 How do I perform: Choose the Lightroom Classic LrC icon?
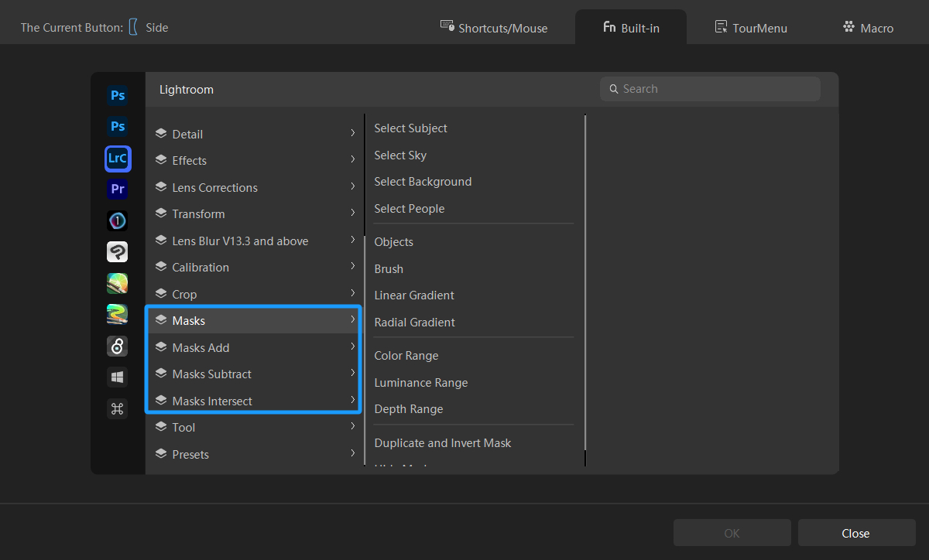[x=118, y=159]
